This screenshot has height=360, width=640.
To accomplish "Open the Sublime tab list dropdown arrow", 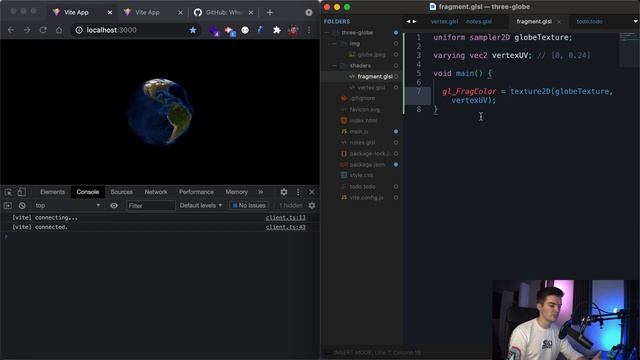I will (636, 21).
